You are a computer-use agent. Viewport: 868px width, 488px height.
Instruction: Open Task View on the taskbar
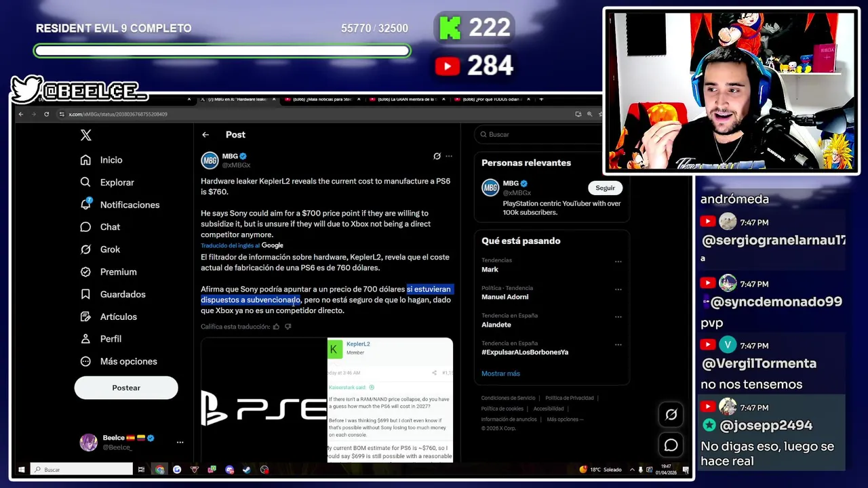[141, 469]
